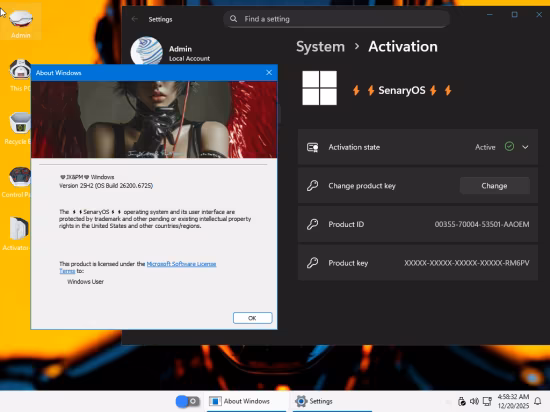Click the Windows logo on Activation page
Screen dimensions: 550x412
(x=319, y=88)
